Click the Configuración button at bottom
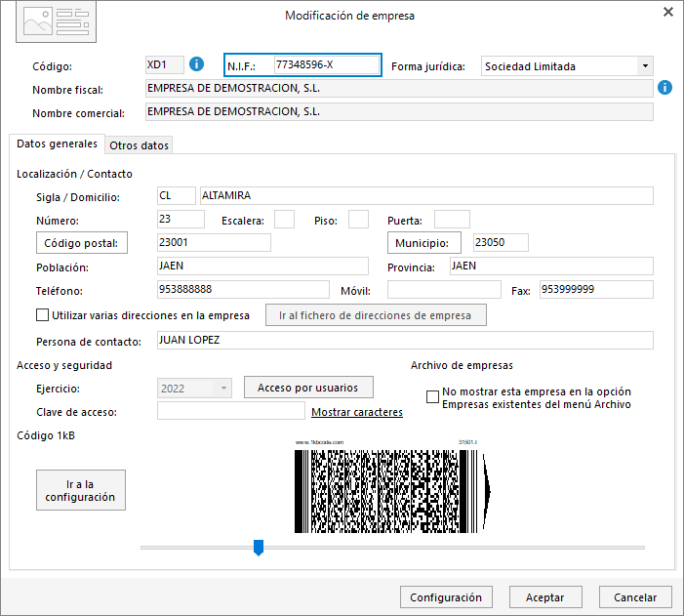 [446, 596]
